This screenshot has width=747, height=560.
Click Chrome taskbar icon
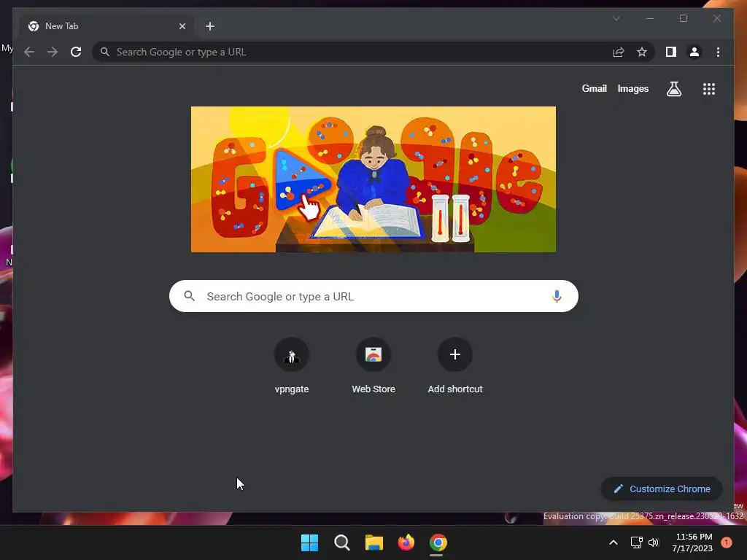pyautogui.click(x=438, y=542)
